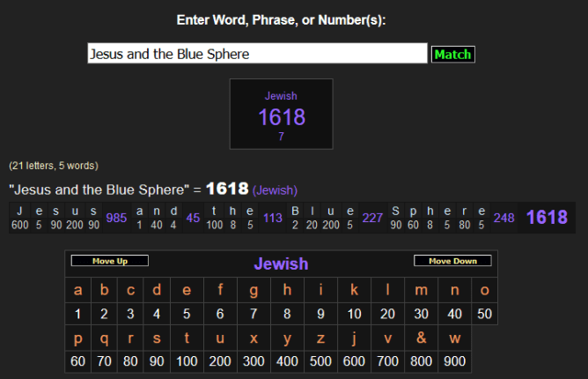Viewport: 588px width, 379px height.
Task: Click letter 'a' in cipher chart
Action: (77, 290)
